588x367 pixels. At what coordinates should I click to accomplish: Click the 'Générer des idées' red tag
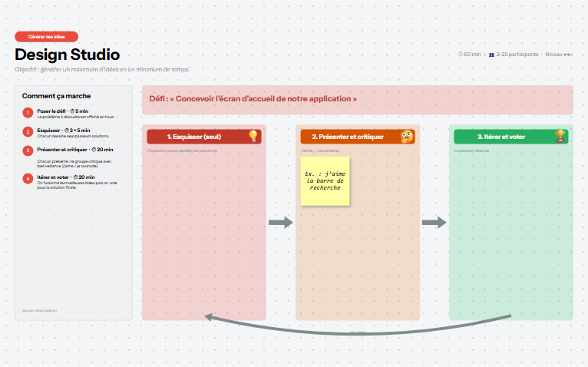pyautogui.click(x=47, y=37)
